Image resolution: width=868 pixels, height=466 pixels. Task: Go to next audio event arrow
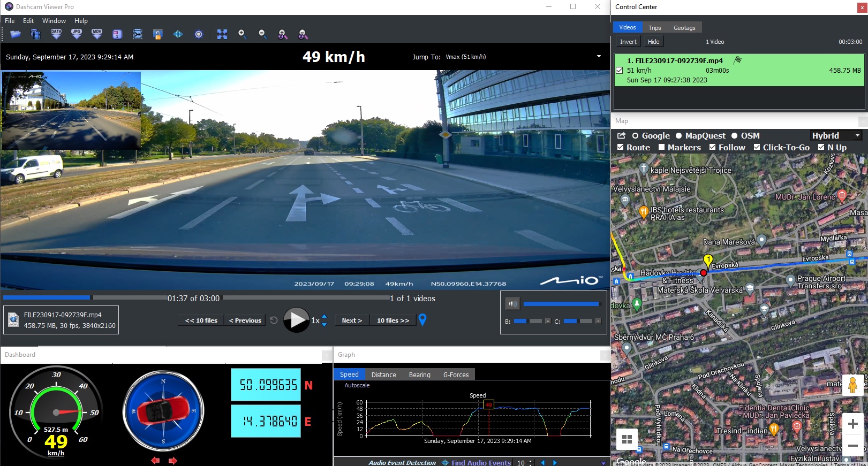coord(555,463)
